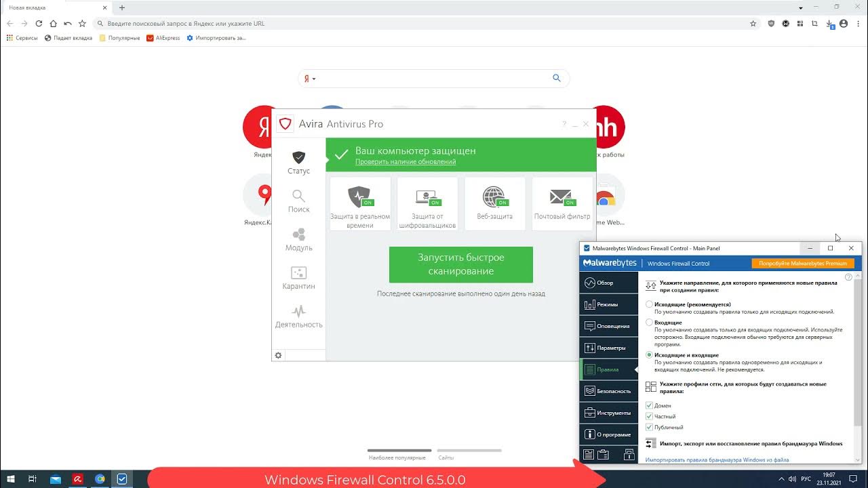Open Оповещения in Firewall Control sidebar
This screenshot has height=488, width=868.
pos(609,326)
